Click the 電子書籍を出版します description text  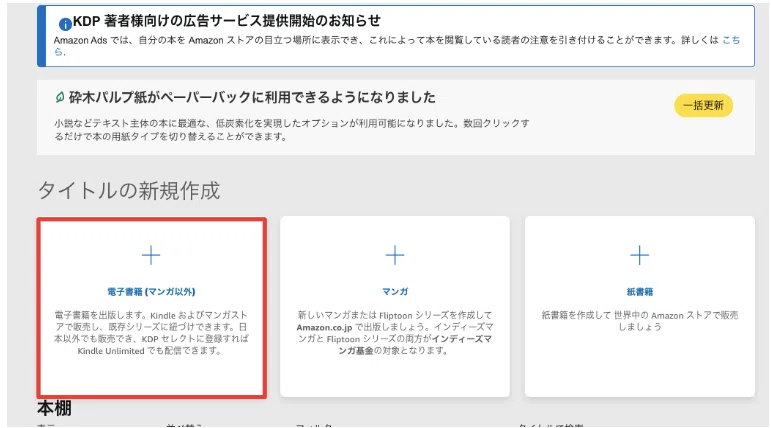pos(151,333)
